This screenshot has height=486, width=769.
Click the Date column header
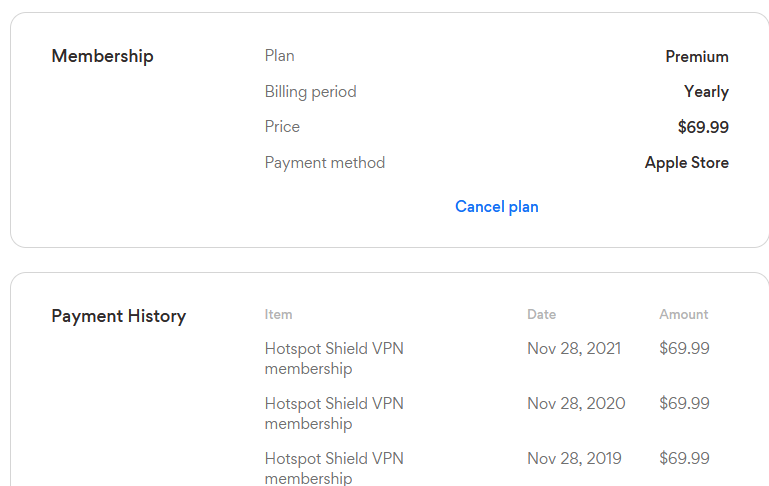[541, 314]
